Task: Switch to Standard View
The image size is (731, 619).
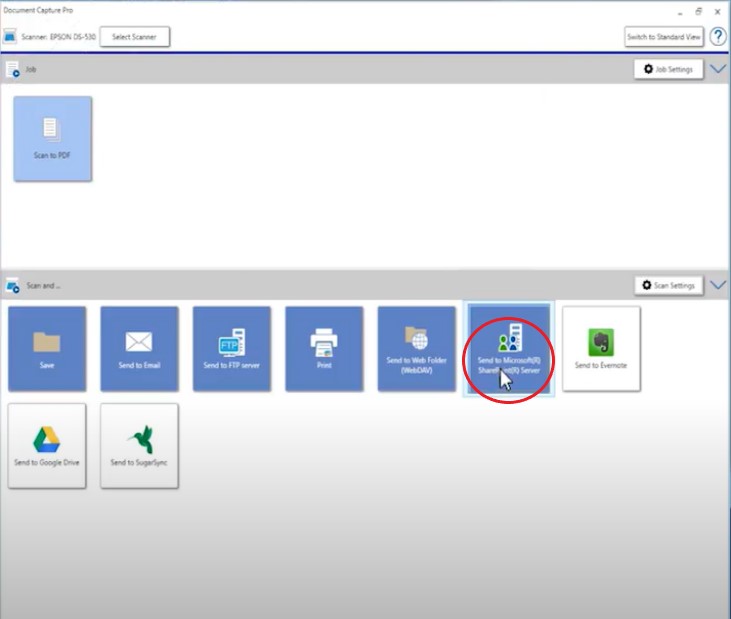Action: [x=664, y=37]
